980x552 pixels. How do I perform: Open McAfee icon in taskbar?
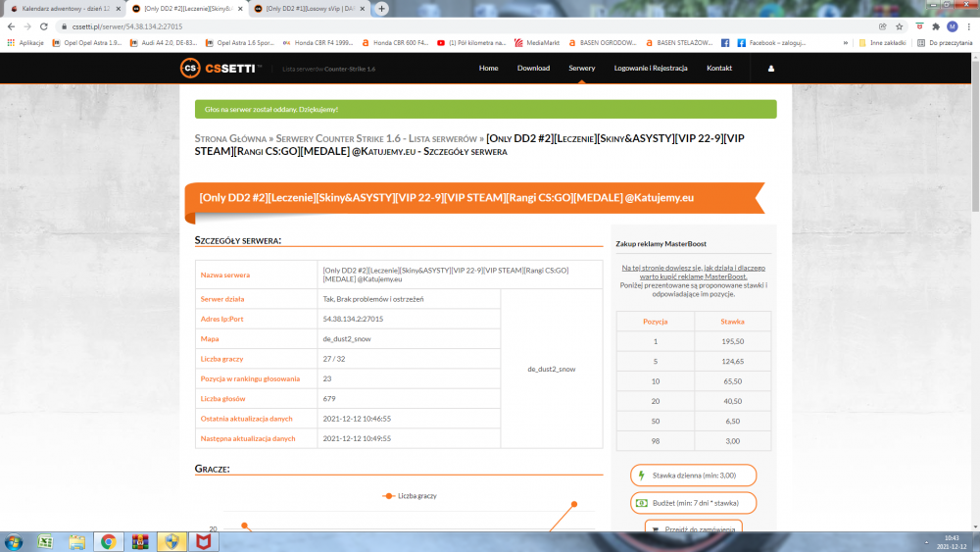tap(203, 541)
